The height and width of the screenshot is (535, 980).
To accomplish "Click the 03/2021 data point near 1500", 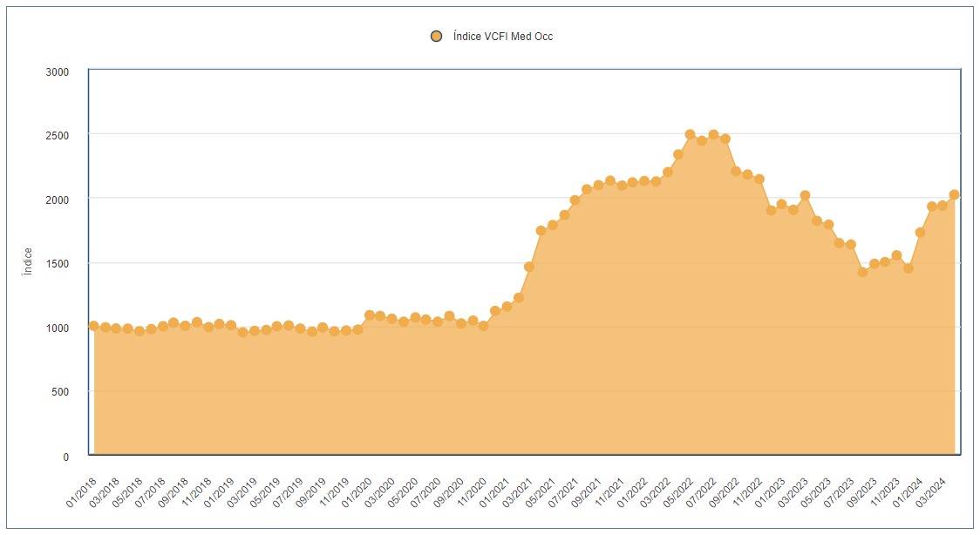I will [x=529, y=267].
